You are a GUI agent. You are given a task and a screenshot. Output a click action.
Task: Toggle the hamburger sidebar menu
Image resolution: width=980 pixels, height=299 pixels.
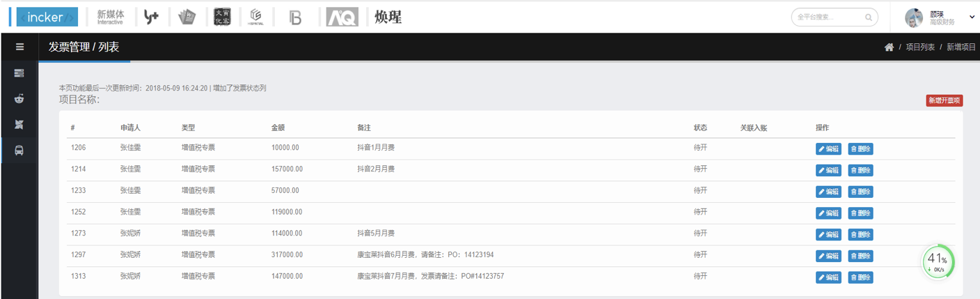coord(19,47)
